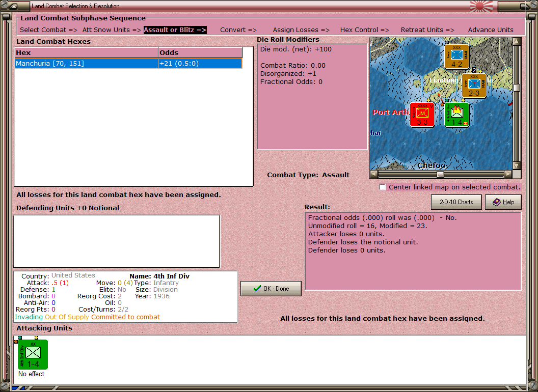
Task: Select Retreat Units subphase
Action: (x=427, y=30)
